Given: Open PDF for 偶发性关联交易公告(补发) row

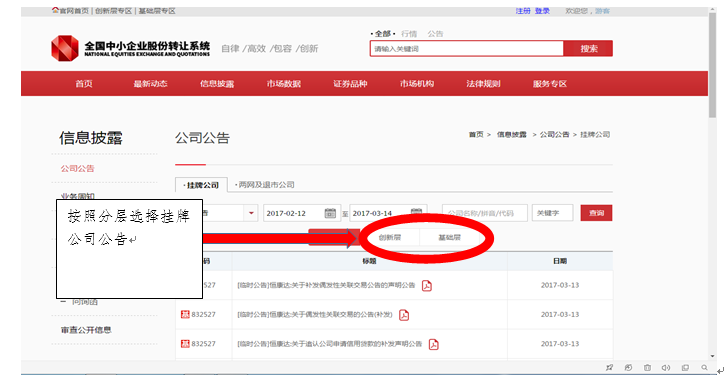Looking at the screenshot, I should tap(404, 315).
